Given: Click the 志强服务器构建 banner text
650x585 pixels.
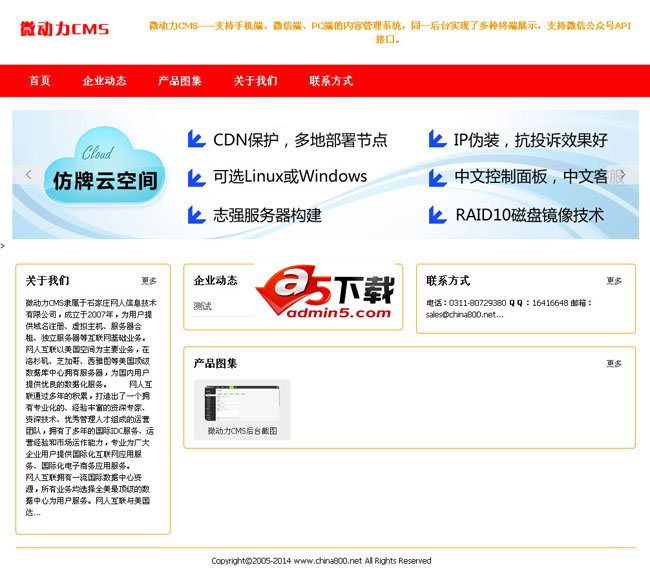Looking at the screenshot, I should click(267, 215).
